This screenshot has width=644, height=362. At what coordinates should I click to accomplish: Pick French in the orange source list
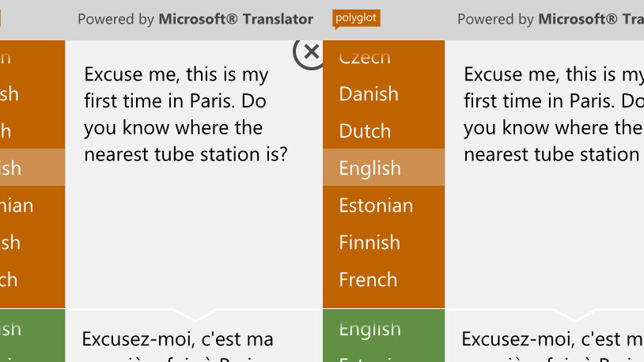pyautogui.click(x=368, y=280)
